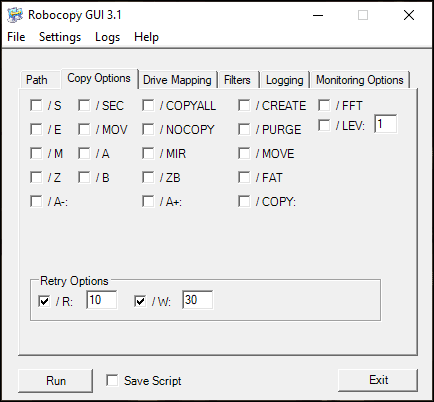Enable the /Z restartable mode checkbox
Viewport: 434px width, 402px height.
(x=36, y=178)
